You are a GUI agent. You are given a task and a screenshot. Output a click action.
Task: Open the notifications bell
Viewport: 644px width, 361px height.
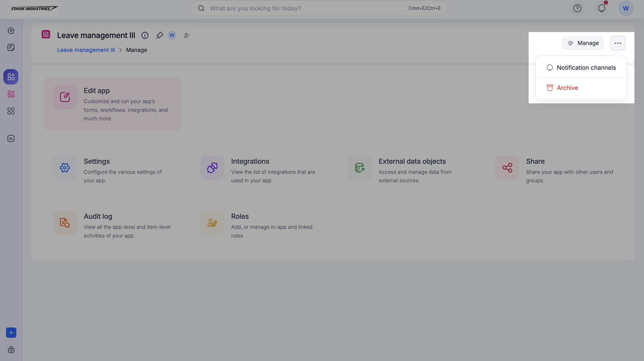click(602, 8)
